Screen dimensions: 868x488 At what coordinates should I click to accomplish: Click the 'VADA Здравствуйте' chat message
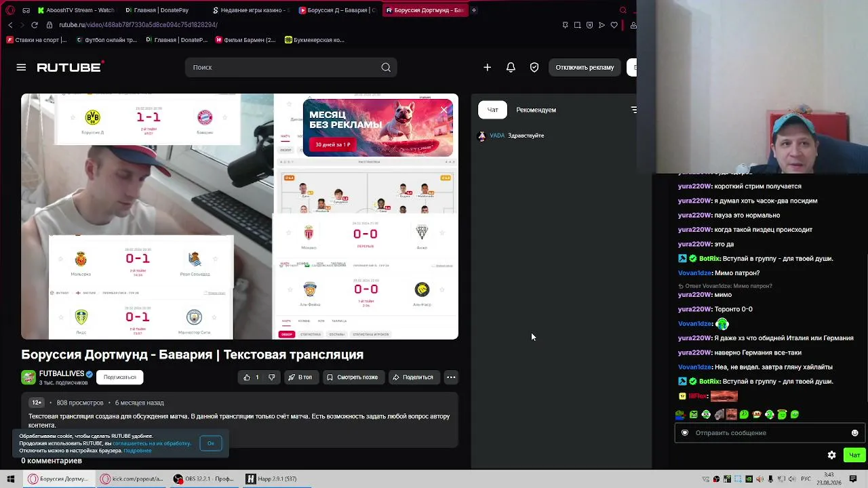pyautogui.click(x=511, y=136)
